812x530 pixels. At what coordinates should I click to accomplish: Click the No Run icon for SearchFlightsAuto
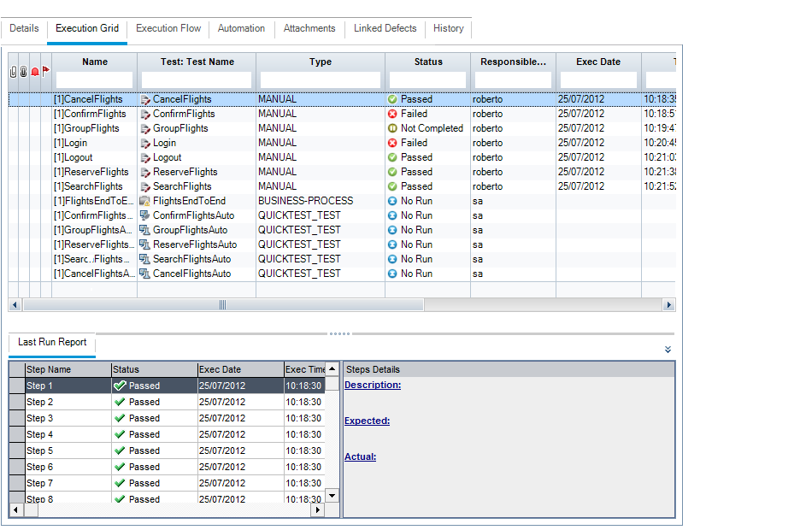click(x=392, y=259)
